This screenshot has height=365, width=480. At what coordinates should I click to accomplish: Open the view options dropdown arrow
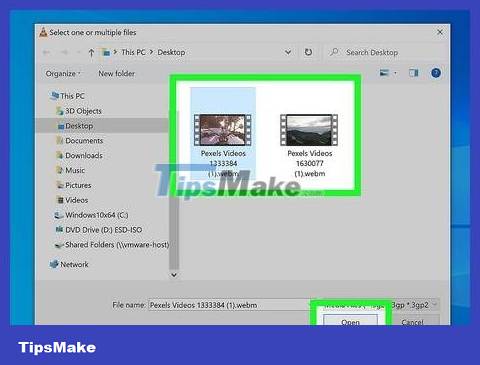tap(395, 73)
